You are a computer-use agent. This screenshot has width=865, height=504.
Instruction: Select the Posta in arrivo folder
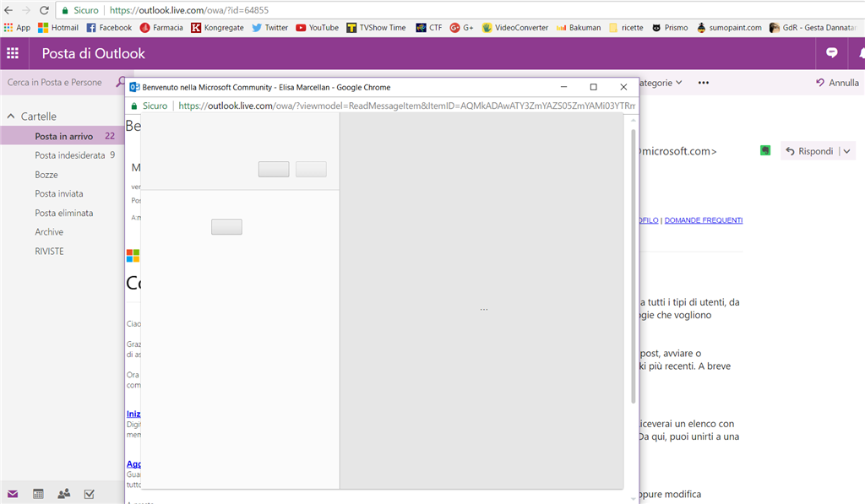click(x=63, y=136)
